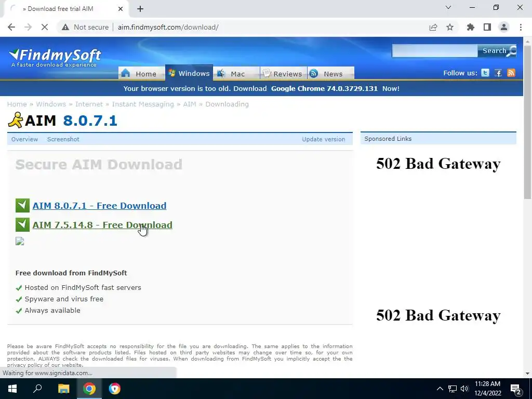Open the News tab

click(x=331, y=74)
